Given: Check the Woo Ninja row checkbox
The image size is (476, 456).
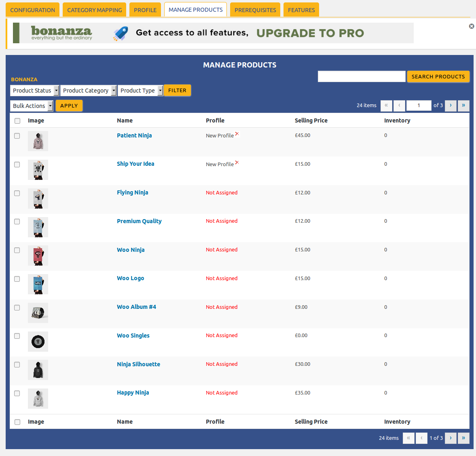Looking at the screenshot, I should pos(17,250).
